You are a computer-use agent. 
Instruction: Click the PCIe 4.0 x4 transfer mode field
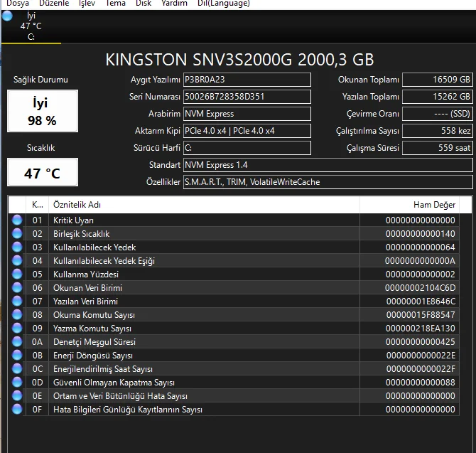[247, 131]
